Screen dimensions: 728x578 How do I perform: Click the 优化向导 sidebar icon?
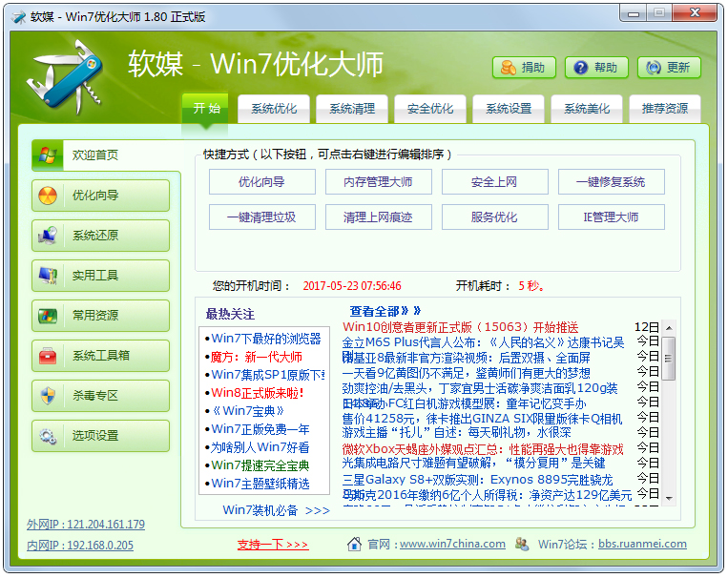coord(46,196)
